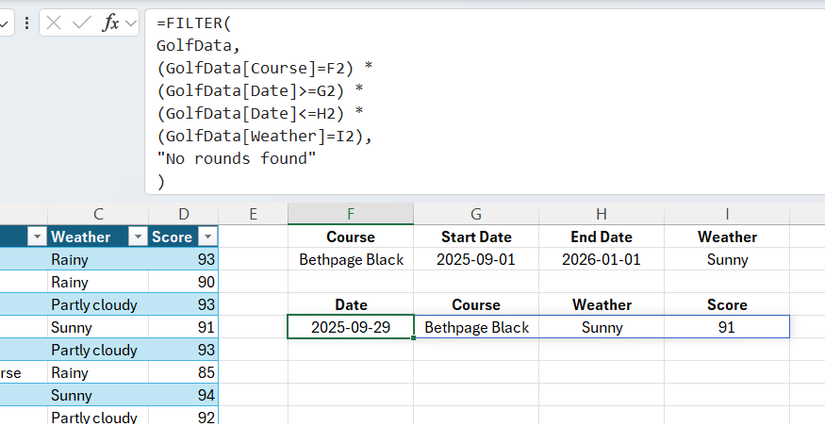Click inside the formula bar text
The image size is (825, 424).
(484, 102)
